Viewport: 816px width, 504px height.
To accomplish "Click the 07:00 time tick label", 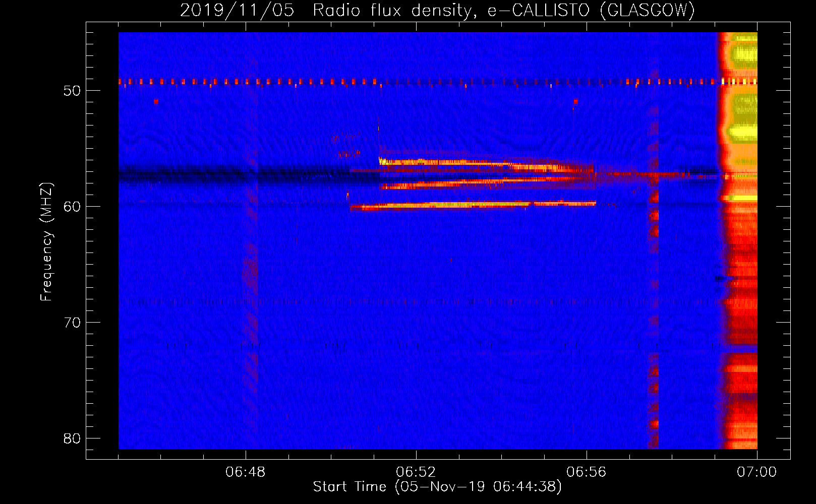I will tap(757, 472).
